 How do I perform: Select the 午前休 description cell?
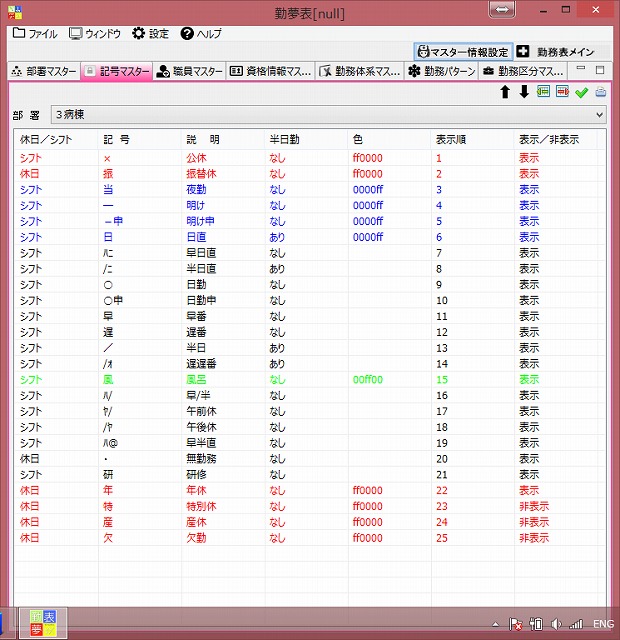(201, 411)
